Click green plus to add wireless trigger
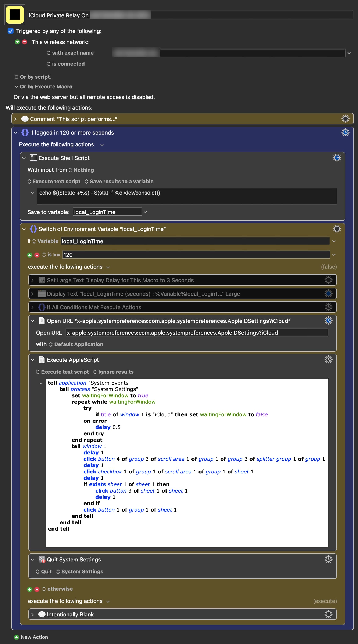The width and height of the screenshot is (358, 644). tap(17, 42)
